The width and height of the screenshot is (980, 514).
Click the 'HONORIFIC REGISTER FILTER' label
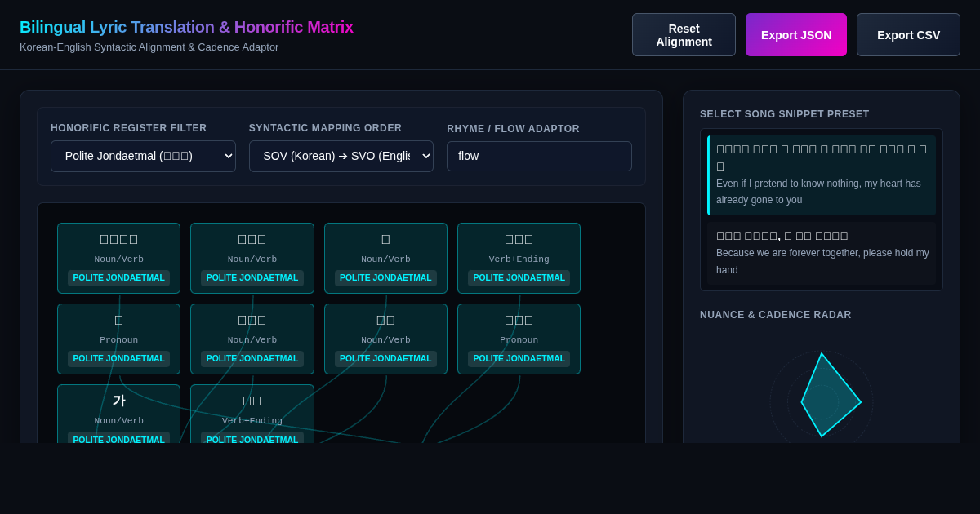129,128
